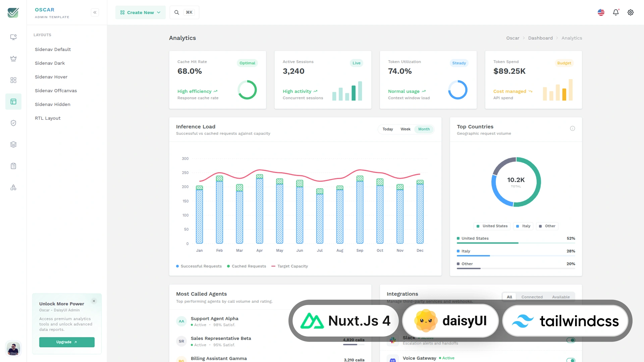Open Sidenav Dark layout
This screenshot has width=644, height=362.
(50, 63)
